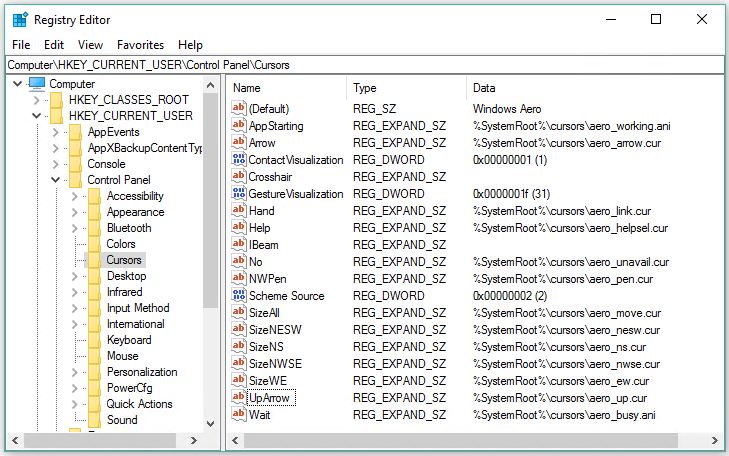Click the string icon beside Wait
729x456 pixels.
tap(239, 414)
